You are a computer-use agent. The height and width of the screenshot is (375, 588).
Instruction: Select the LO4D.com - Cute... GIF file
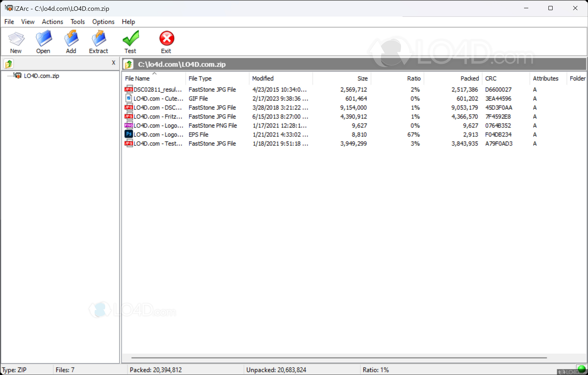click(158, 99)
